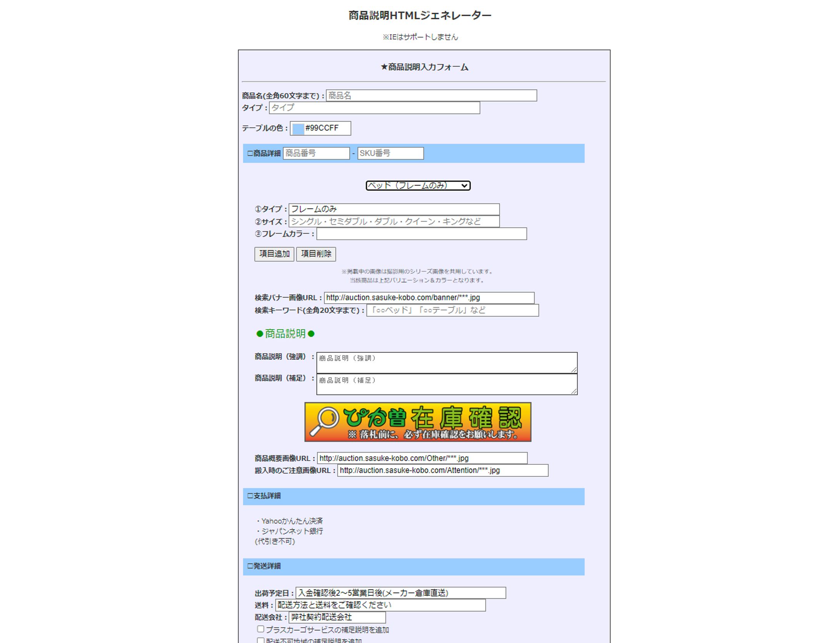This screenshot has width=840, height=643.
Task: Click the 商品説明（強調） textarea
Action: [x=446, y=362]
